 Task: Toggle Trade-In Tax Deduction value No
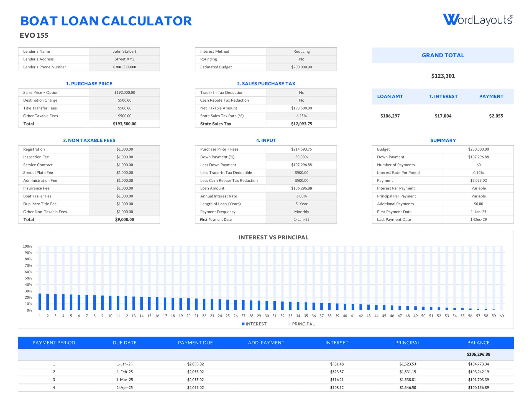tap(301, 93)
